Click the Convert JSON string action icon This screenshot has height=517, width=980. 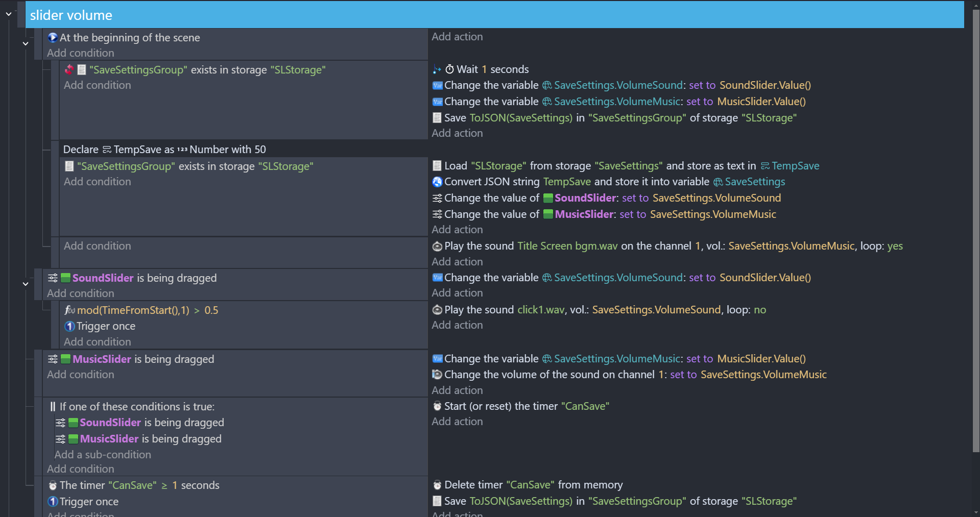pyautogui.click(x=437, y=182)
